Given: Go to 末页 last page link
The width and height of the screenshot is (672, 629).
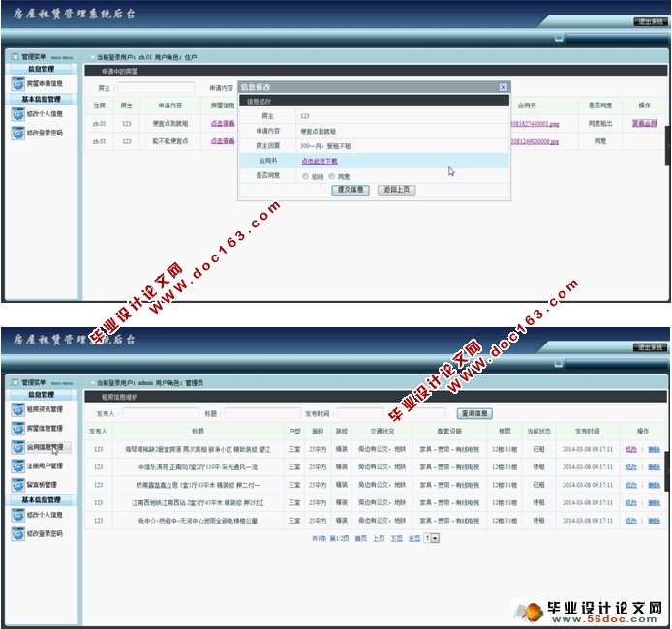Looking at the screenshot, I should tap(414, 539).
